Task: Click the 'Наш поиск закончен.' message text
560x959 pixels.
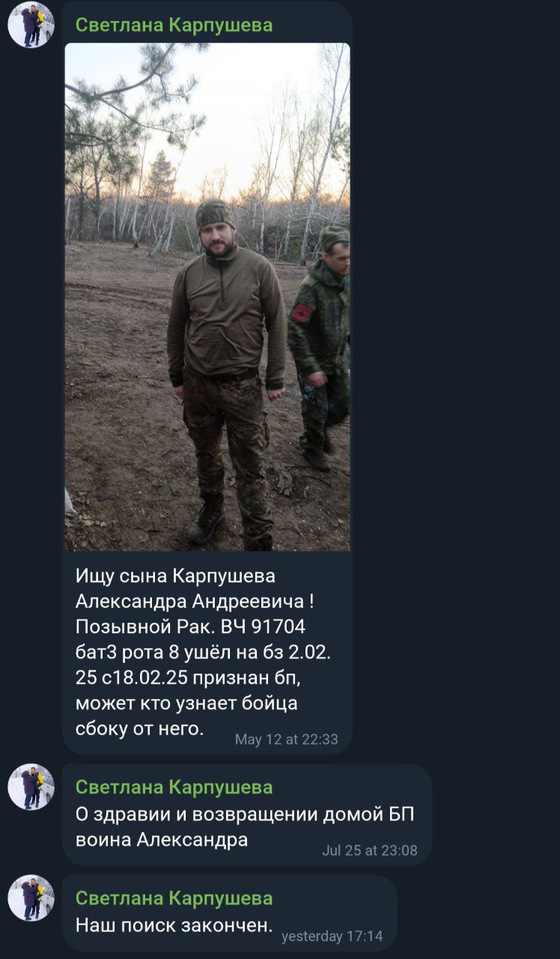Action: [x=174, y=925]
